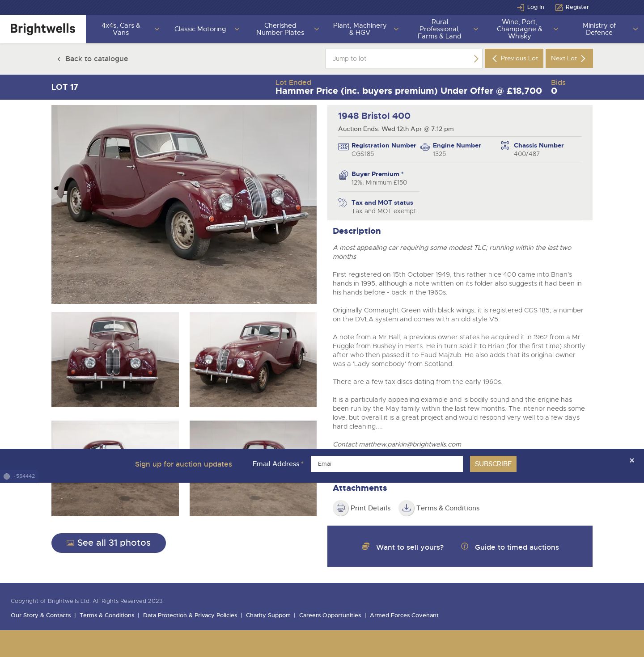Screen dimensions: 644x657
Task: Open the main Bristol 400 photo
Action: [184, 204]
